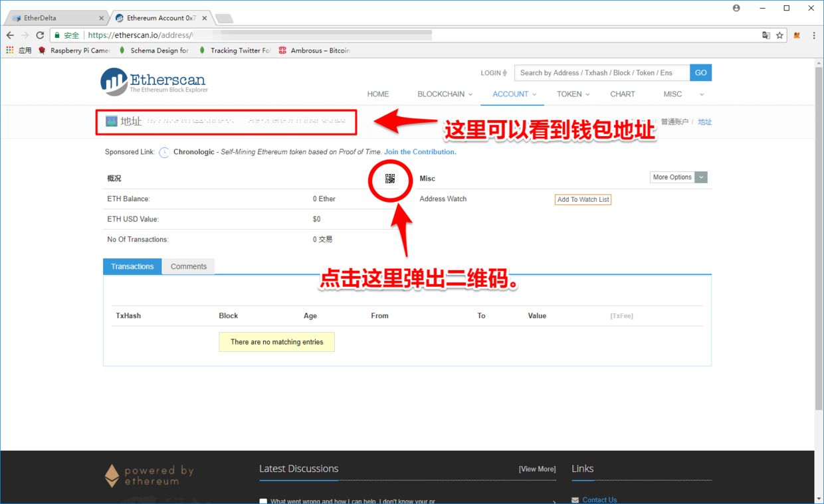The height and width of the screenshot is (504, 824).
Task: Switch to the EtherDelta browser tab
Action: (55, 18)
